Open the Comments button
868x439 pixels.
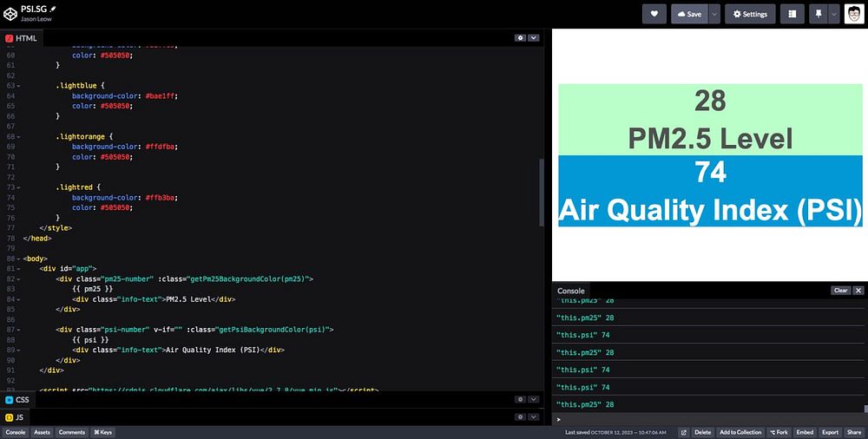tap(72, 432)
